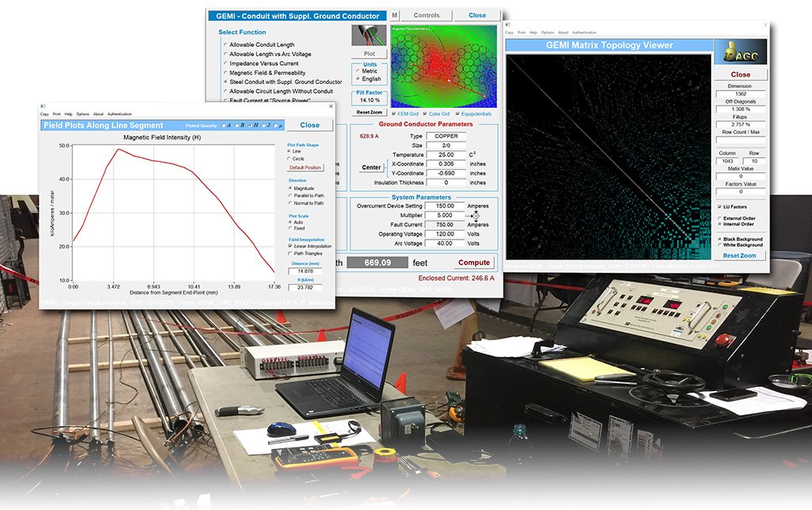Select plotted quantity H in Field Plots
The height and width of the screenshot is (510, 812).
250,125
